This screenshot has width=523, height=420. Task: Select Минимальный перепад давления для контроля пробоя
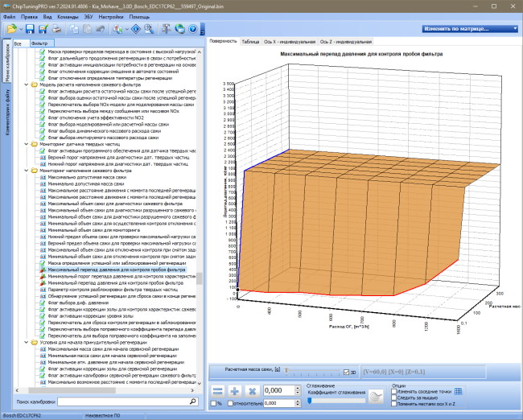(115, 283)
